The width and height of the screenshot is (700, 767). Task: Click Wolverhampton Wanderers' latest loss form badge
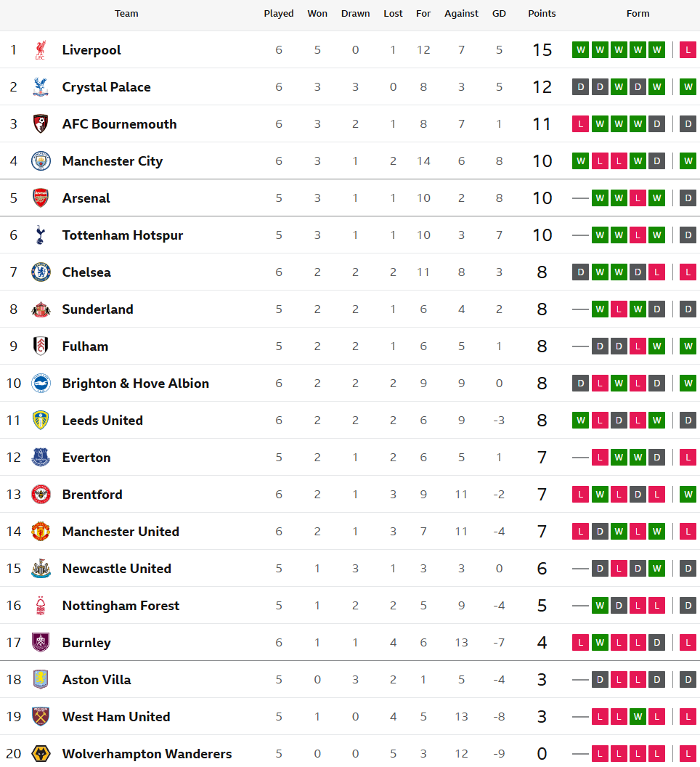[688, 754]
